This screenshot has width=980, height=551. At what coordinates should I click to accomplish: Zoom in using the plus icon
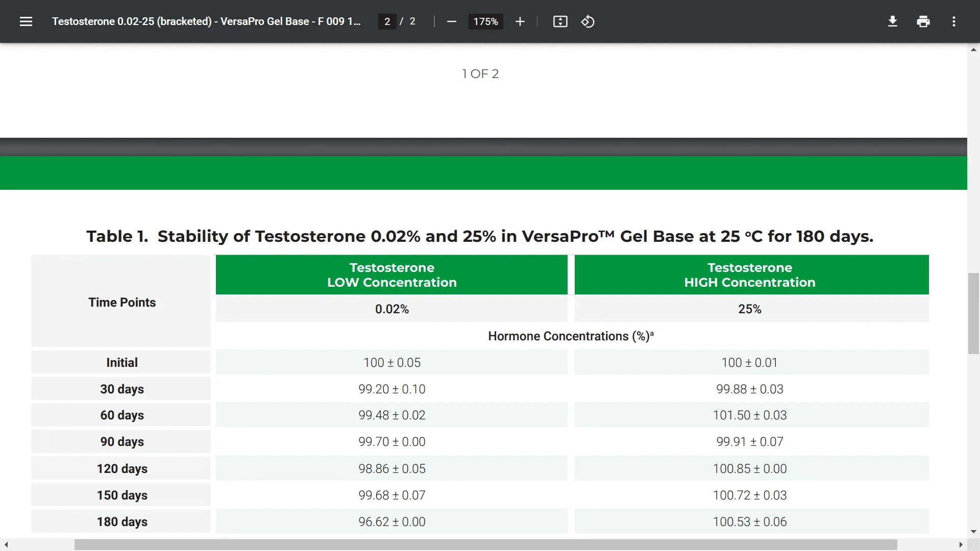coord(520,21)
